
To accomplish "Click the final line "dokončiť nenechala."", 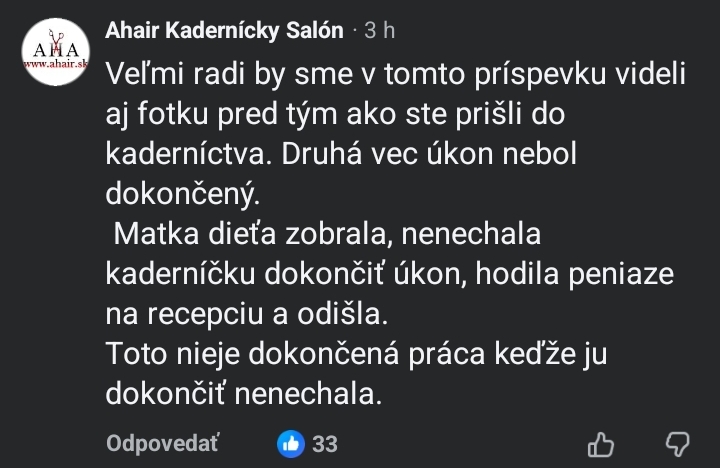I will (245, 392).
